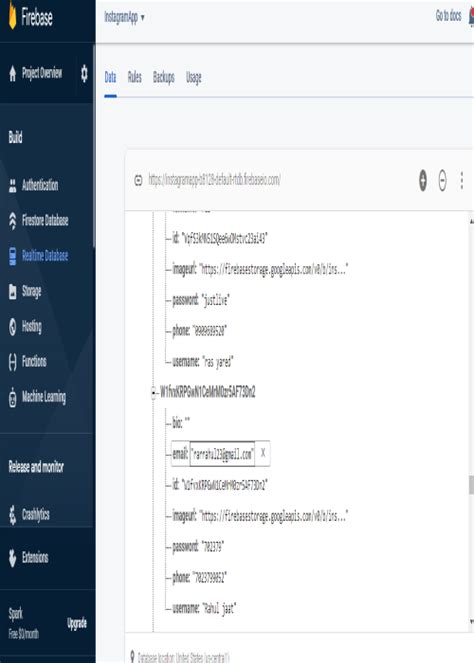Click the Upgrade plan button

click(77, 623)
